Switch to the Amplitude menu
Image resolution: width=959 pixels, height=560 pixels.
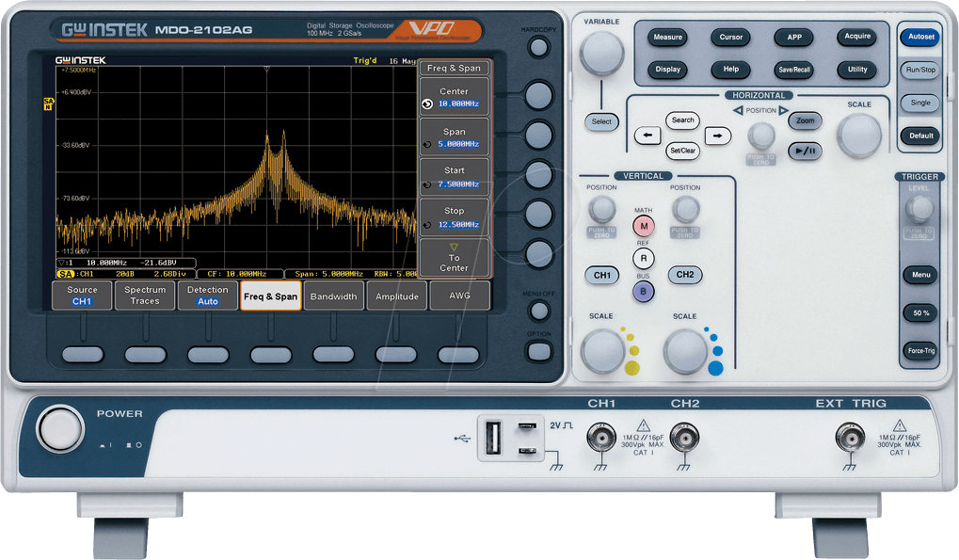(x=396, y=295)
